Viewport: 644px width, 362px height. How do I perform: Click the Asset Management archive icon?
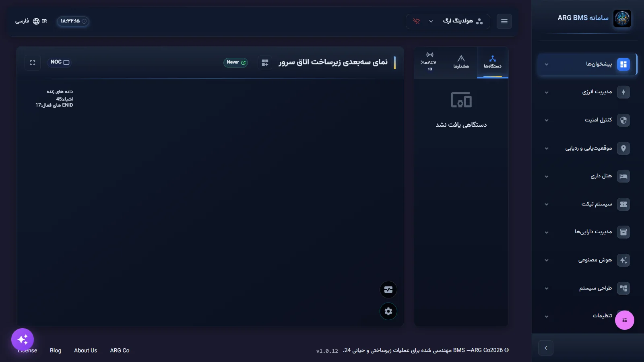[x=623, y=232]
